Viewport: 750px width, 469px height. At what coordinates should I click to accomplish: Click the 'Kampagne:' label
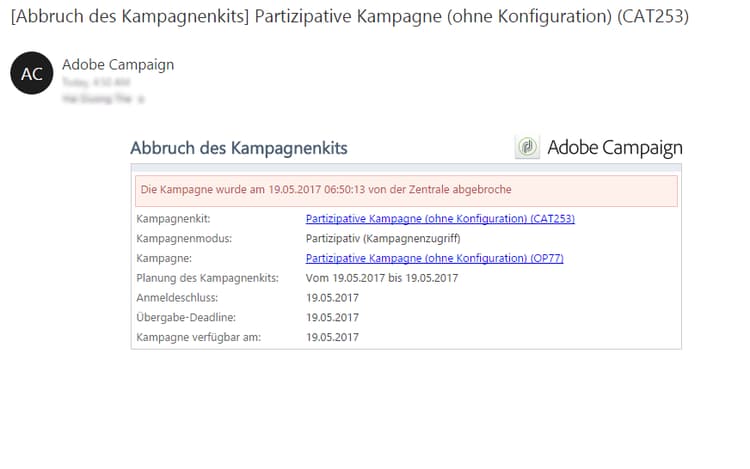[x=164, y=258]
